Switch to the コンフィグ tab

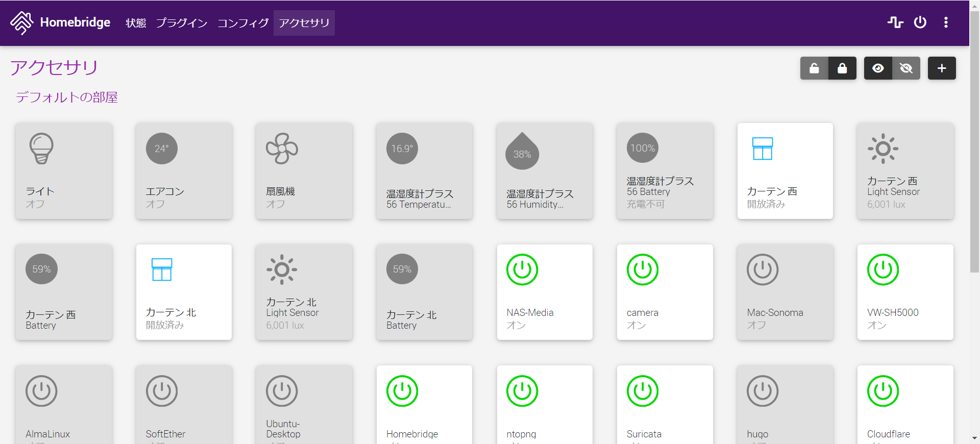tap(243, 23)
